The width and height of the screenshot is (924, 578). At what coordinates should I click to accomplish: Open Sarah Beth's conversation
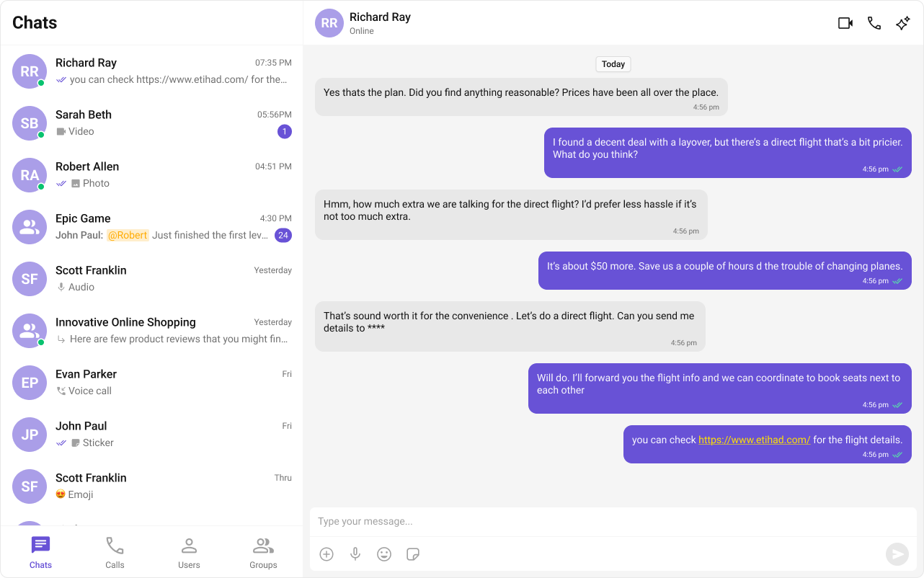pos(151,123)
